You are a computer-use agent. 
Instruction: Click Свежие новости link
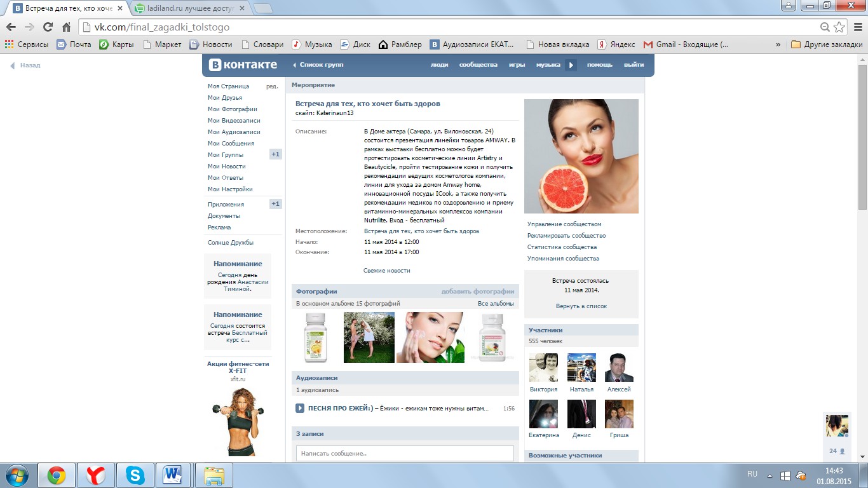[387, 271]
